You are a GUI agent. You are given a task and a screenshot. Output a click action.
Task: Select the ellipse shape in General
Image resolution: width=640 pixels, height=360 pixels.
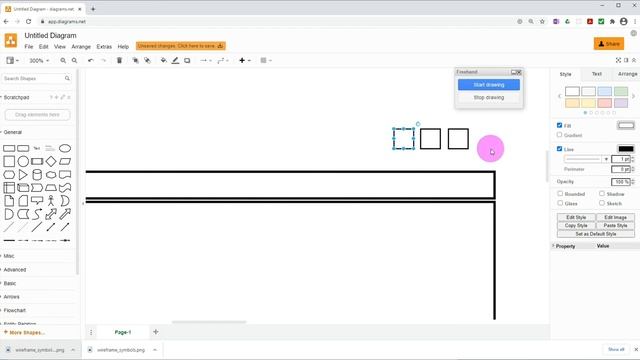click(x=65, y=148)
